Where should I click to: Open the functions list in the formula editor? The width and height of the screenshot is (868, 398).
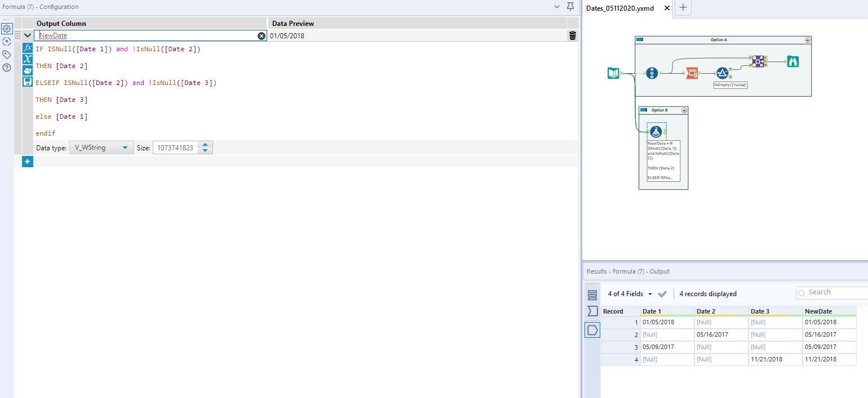[27, 47]
